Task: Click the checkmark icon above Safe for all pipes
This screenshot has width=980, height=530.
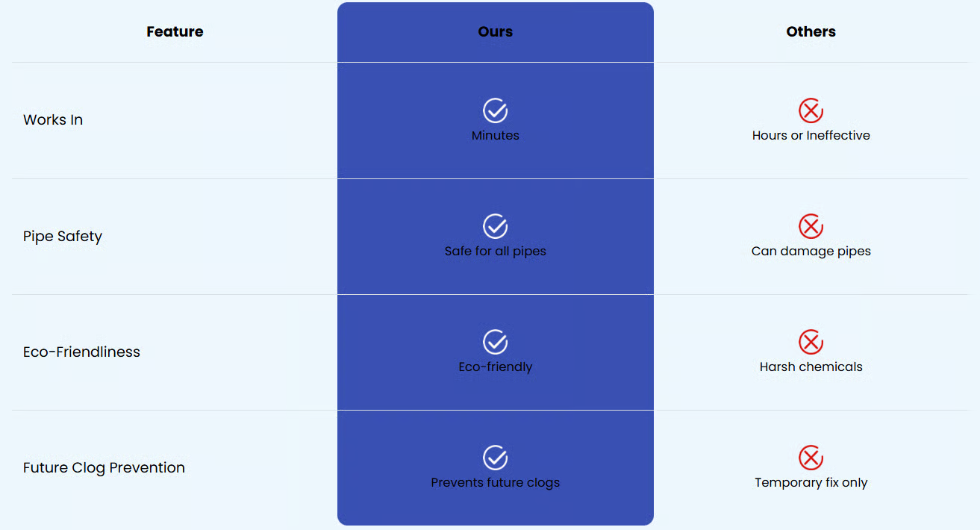Action: coord(495,226)
